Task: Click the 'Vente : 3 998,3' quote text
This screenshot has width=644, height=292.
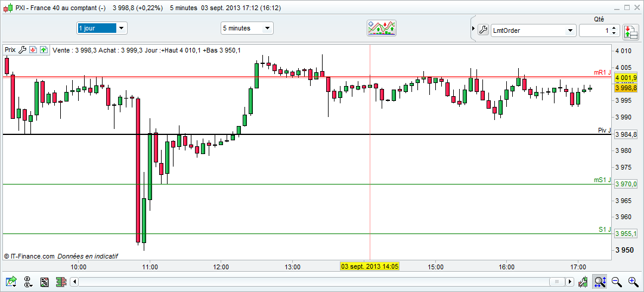Action: point(75,50)
